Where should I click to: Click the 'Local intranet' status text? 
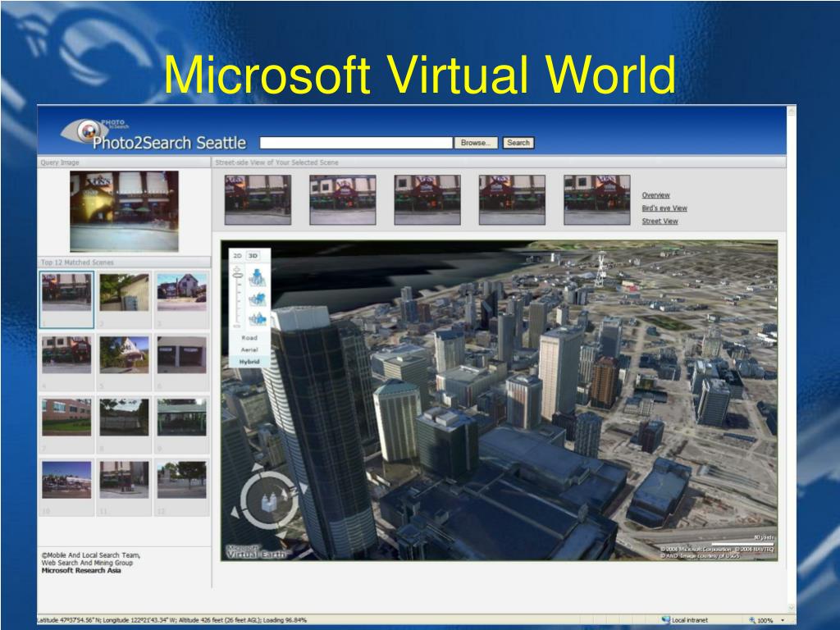pyautogui.click(x=689, y=620)
